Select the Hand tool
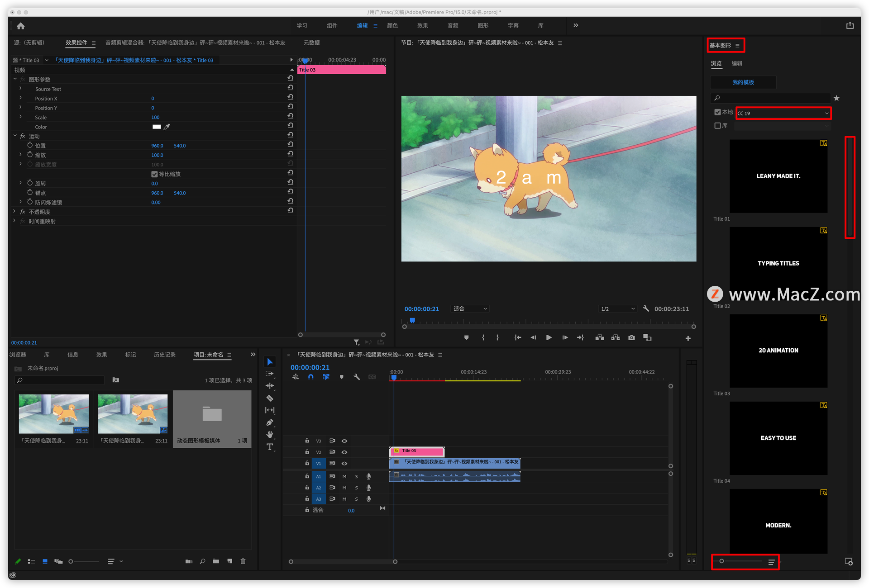This screenshot has width=869, height=588. 270,435
